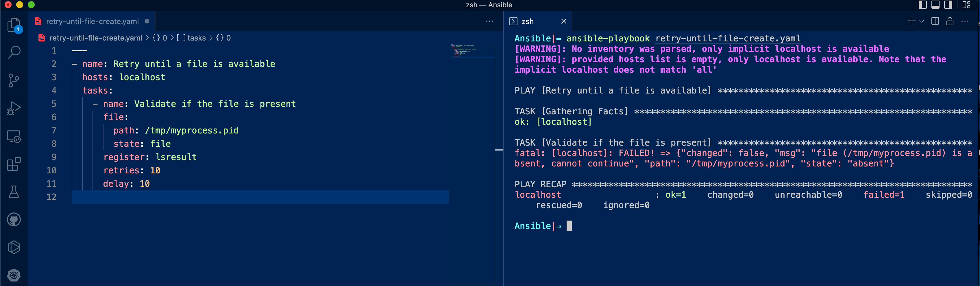Expand the new terminal launch profile dropdown
980x286 pixels.
[x=921, y=21]
